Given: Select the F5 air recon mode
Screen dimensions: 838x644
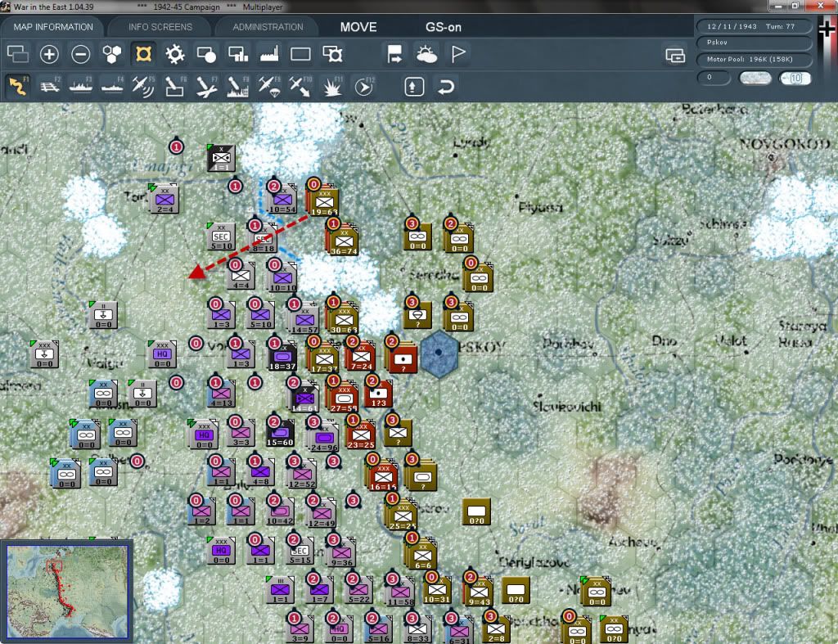Looking at the screenshot, I should click(143, 86).
